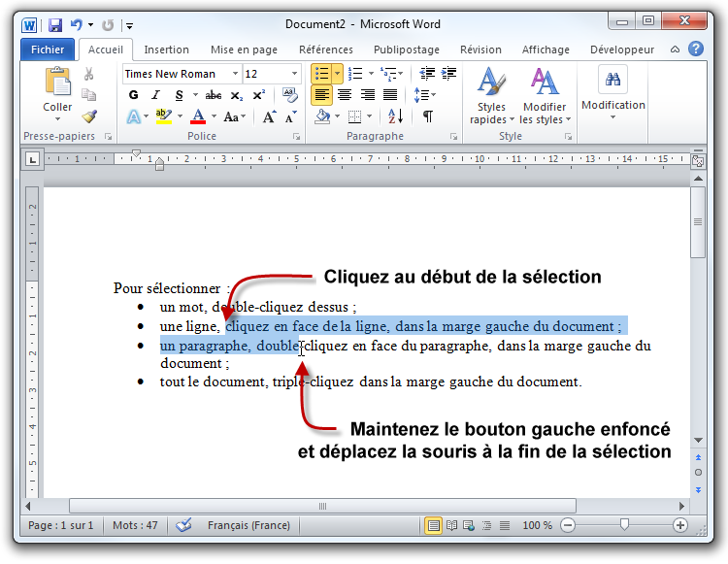
Task: Open the Times New Roman font dropdown
Action: (235, 74)
